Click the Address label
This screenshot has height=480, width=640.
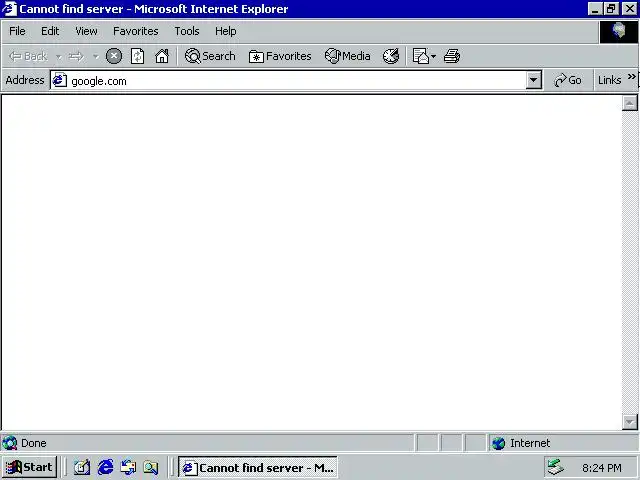(x=25, y=80)
